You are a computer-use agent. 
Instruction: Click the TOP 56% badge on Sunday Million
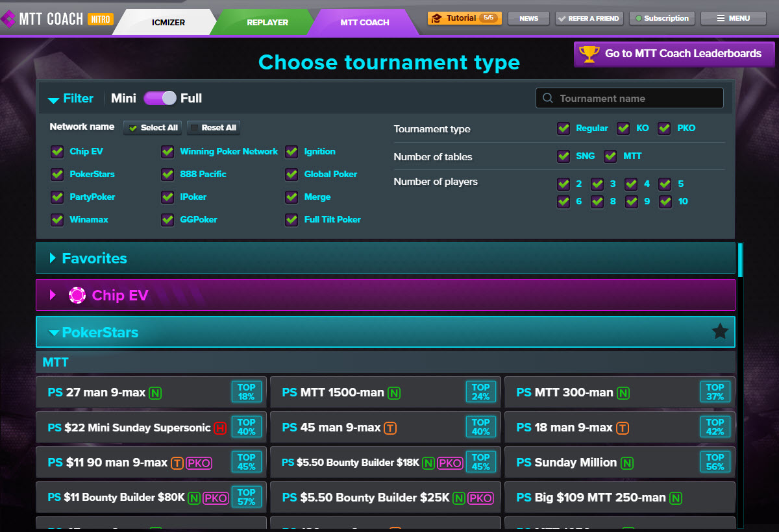coord(715,462)
